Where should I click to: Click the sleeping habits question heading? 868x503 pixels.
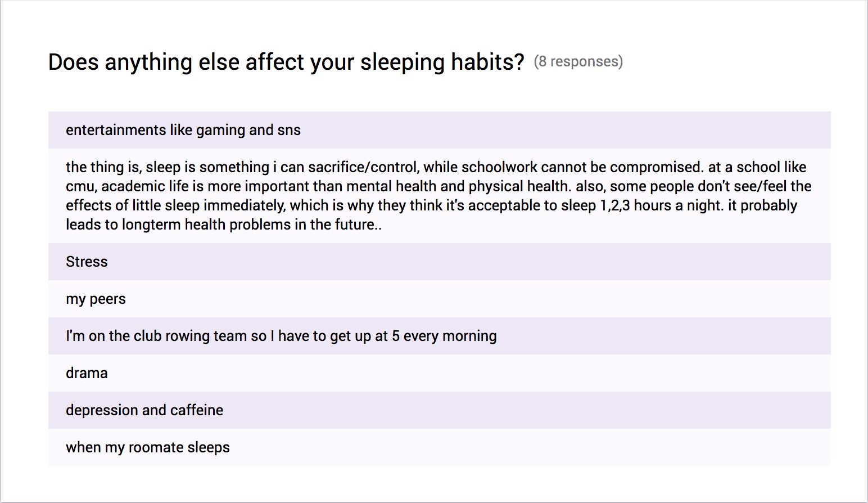286,62
